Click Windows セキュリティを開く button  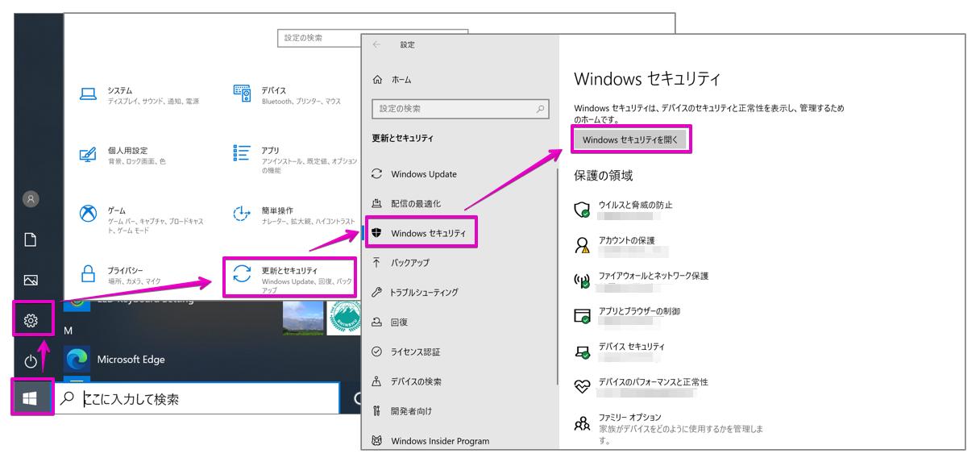632,139
